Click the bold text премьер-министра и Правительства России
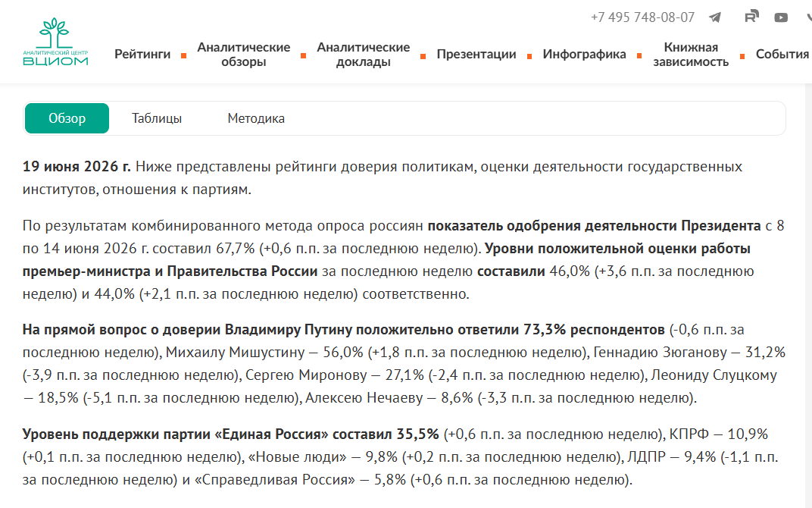812x508 pixels. coord(170,271)
